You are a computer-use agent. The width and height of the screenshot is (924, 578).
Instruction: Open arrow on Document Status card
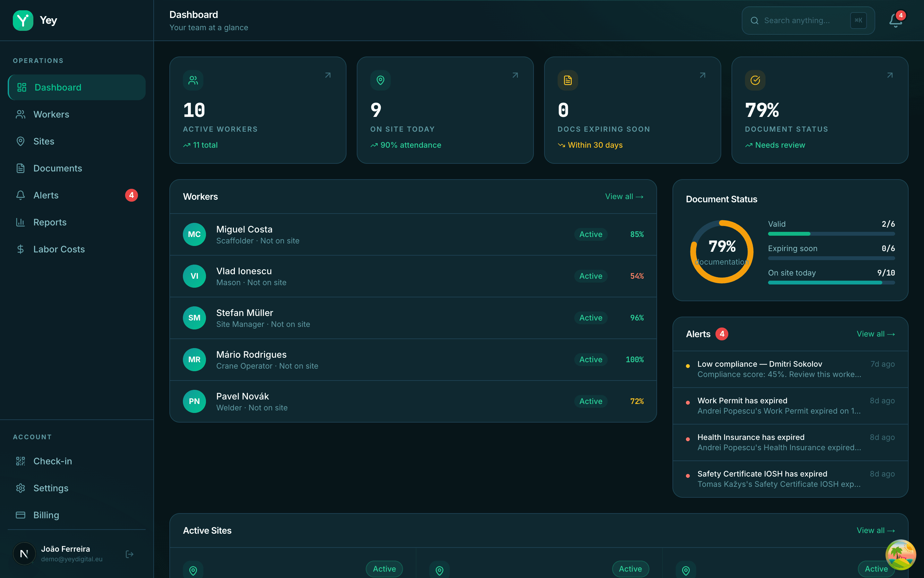point(890,75)
